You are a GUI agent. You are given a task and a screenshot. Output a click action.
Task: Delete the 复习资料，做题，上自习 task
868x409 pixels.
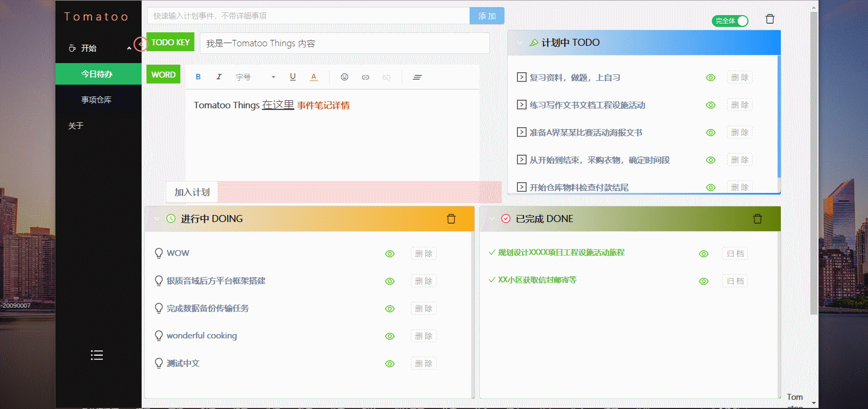pyautogui.click(x=740, y=78)
